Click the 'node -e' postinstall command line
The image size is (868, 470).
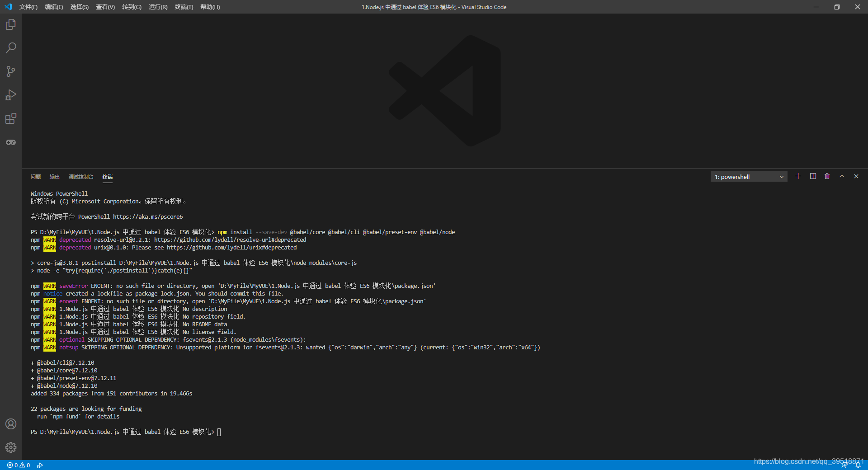tap(111, 271)
